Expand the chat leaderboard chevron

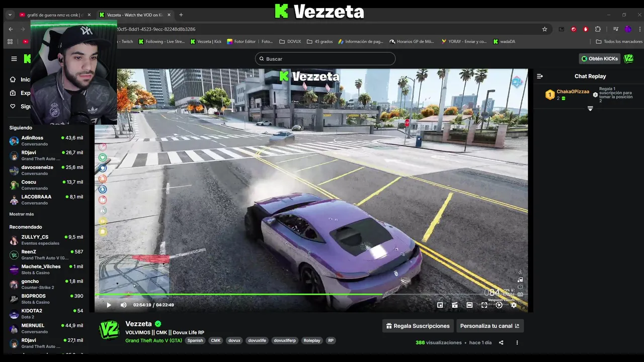coord(590,109)
